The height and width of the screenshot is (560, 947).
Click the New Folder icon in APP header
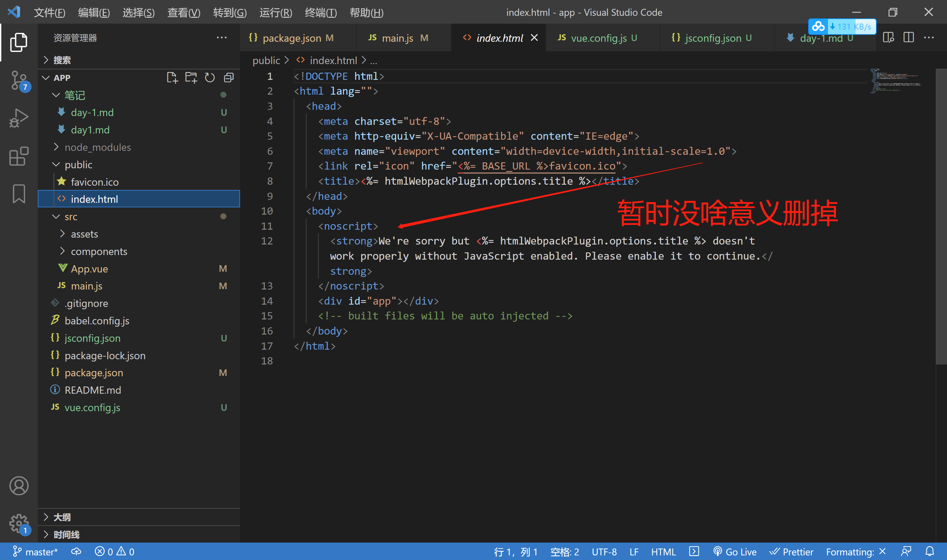tap(191, 78)
